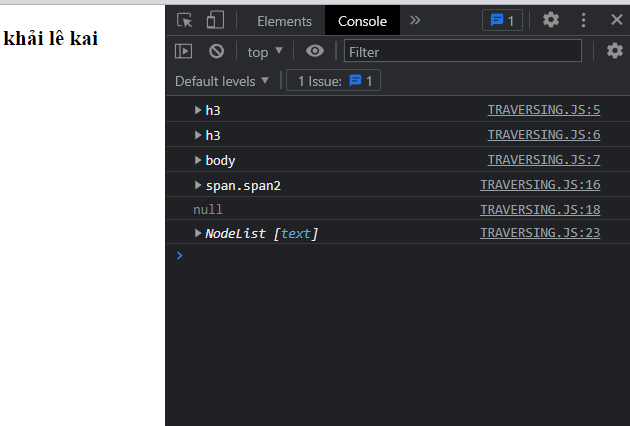
Task: Open the TRAVERSING.JS:6 source link
Action: tap(544, 135)
